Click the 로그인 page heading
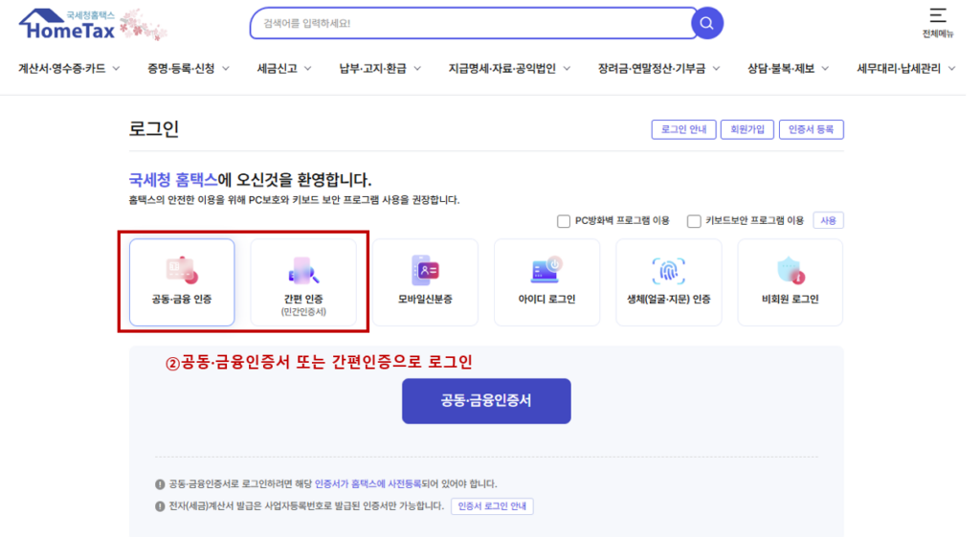The width and height of the screenshot is (980, 537). 154,129
